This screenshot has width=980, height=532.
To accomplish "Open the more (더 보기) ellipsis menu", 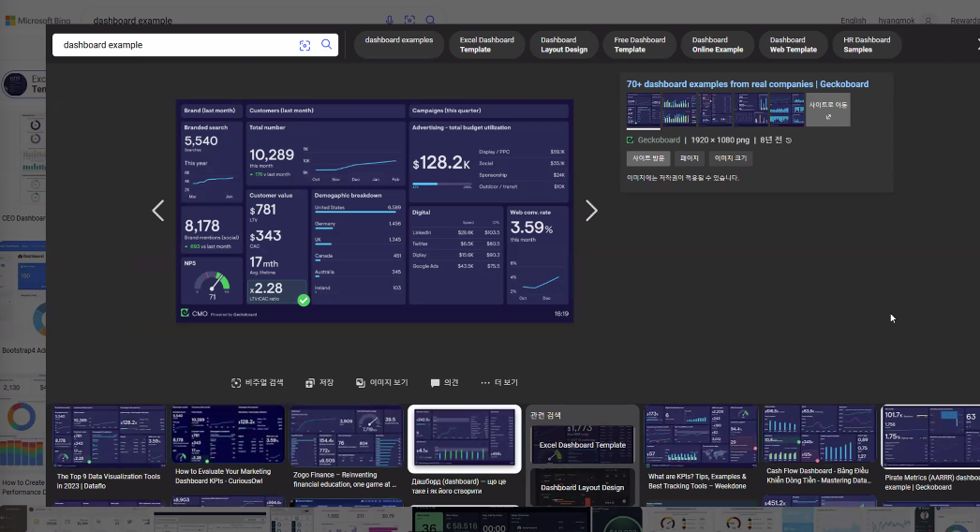I will pos(485,382).
